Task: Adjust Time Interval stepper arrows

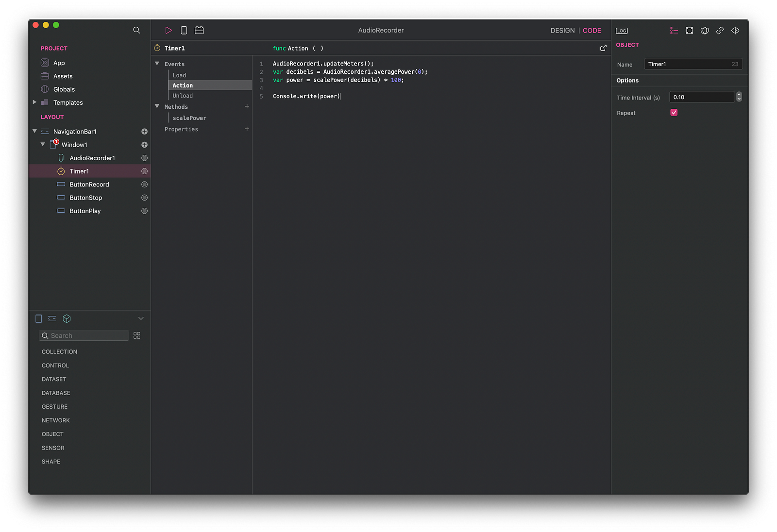Action: (739, 97)
